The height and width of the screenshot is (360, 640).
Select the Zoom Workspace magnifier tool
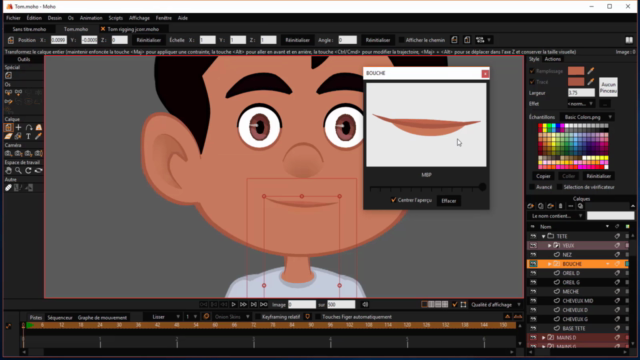[18, 171]
